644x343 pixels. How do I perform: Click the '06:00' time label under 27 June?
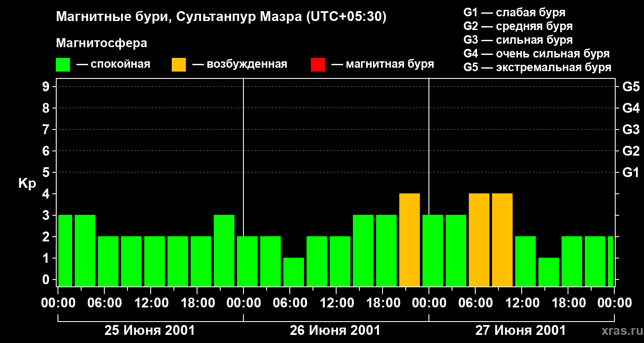[x=476, y=303]
